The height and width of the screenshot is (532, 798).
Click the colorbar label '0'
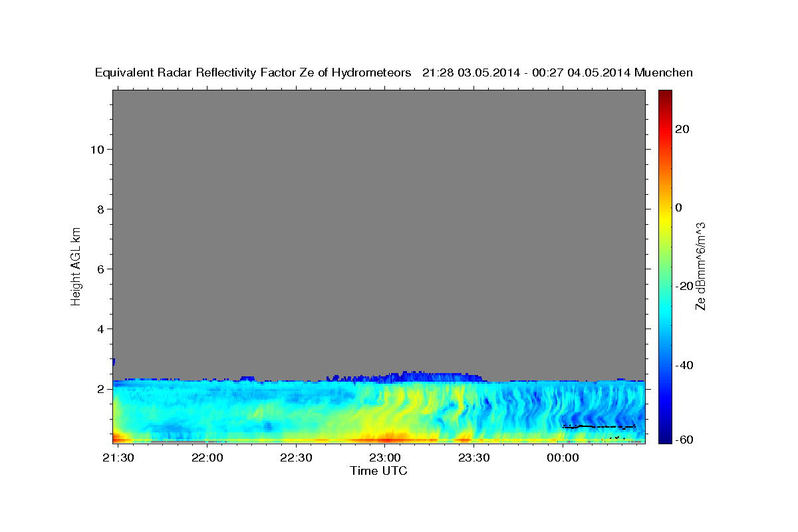tap(679, 207)
